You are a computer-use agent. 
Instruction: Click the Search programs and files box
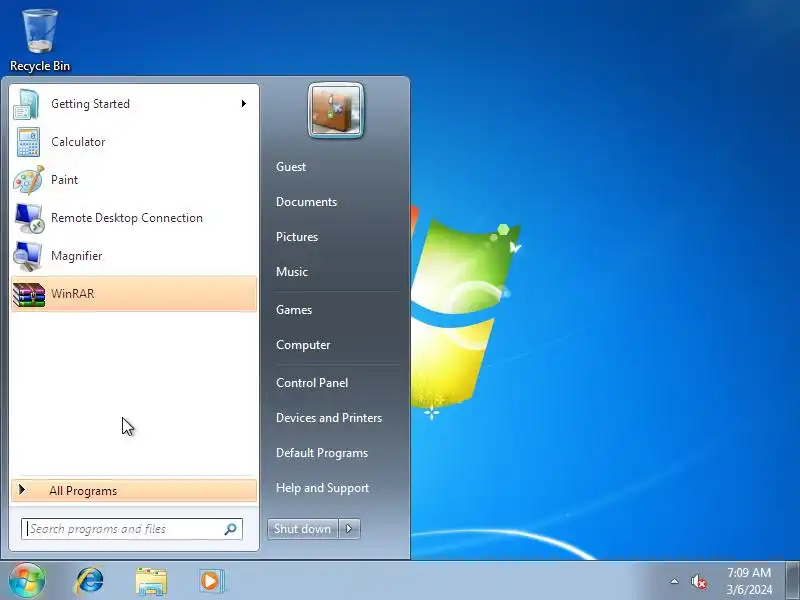(x=132, y=529)
